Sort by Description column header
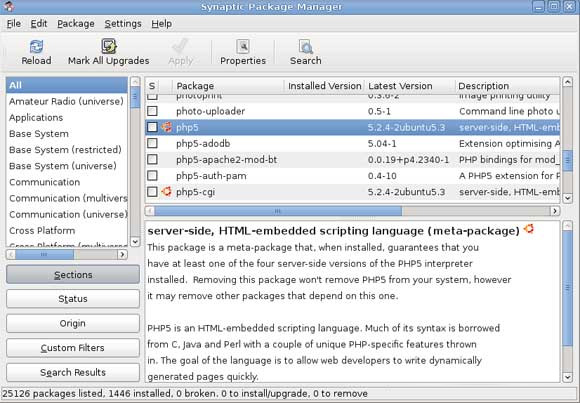 click(507, 86)
